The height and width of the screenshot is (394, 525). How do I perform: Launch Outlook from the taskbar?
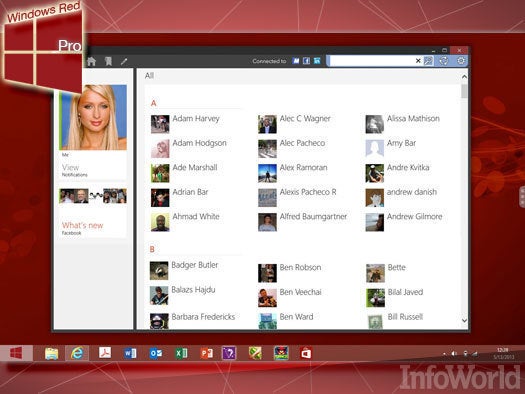pyautogui.click(x=156, y=353)
